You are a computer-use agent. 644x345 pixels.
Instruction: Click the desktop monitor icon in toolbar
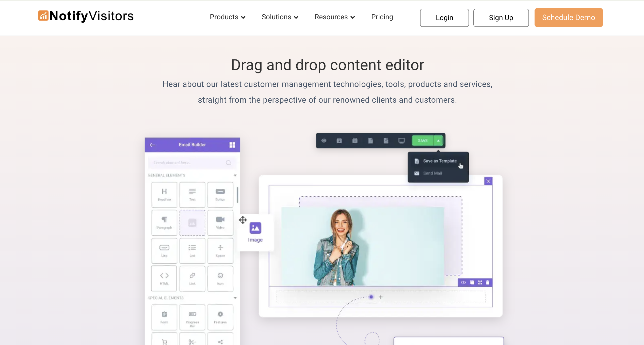point(401,140)
